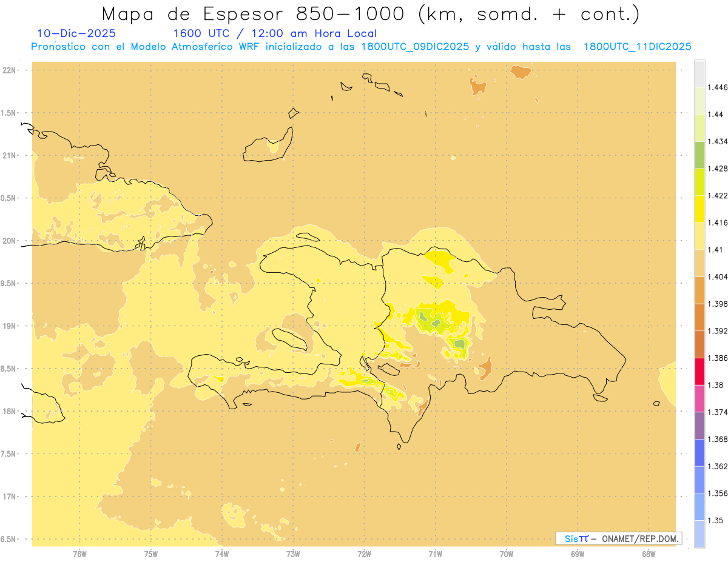Click the red legend swatch between 1.38 and 1.386

699,372
